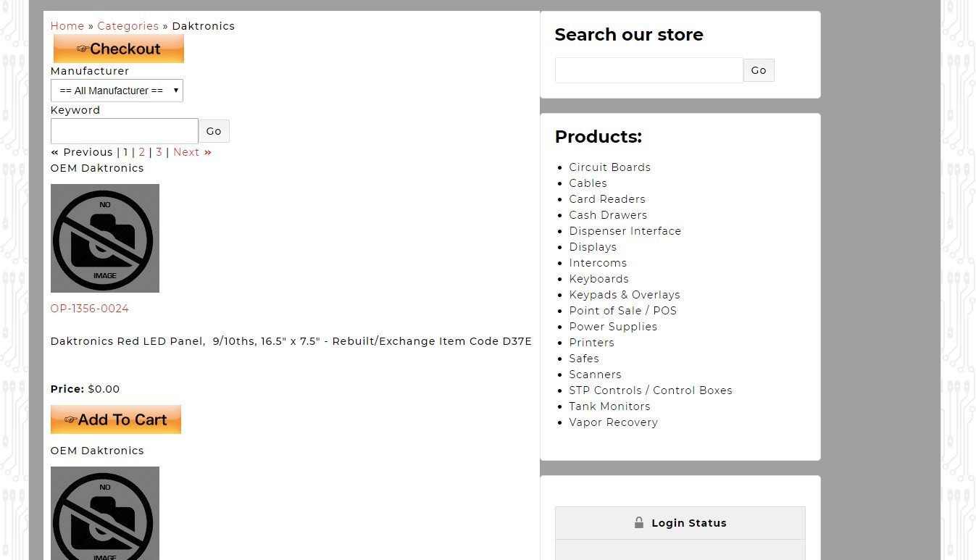Open the second product's no-image thumbnail
This screenshot has height=560, width=976.
click(105, 513)
